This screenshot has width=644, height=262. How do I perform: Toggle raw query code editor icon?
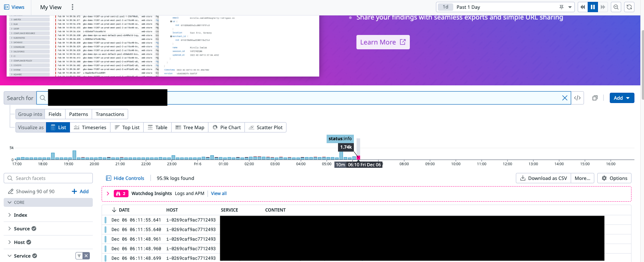point(577,98)
